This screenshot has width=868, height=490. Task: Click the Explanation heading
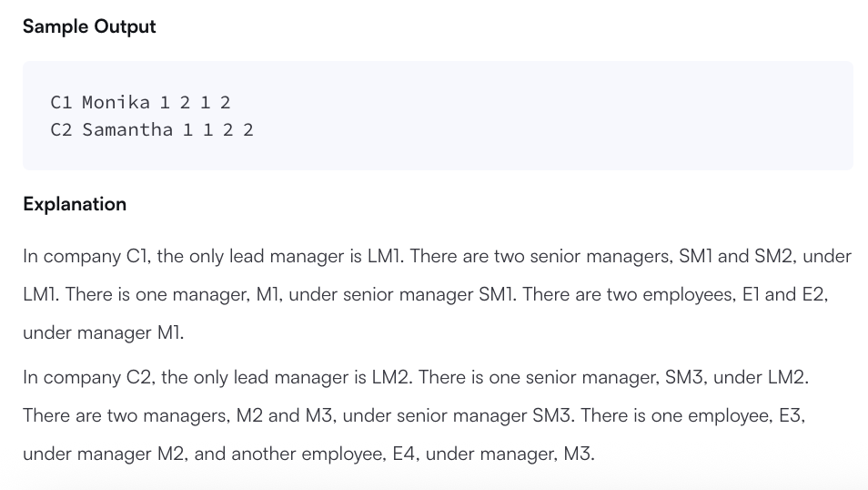pos(75,204)
